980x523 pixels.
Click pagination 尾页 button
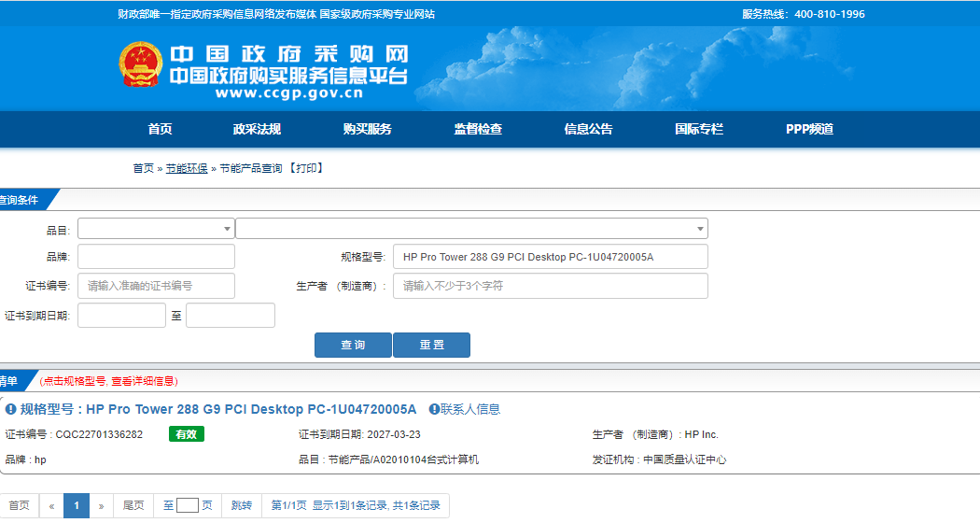coord(133,505)
